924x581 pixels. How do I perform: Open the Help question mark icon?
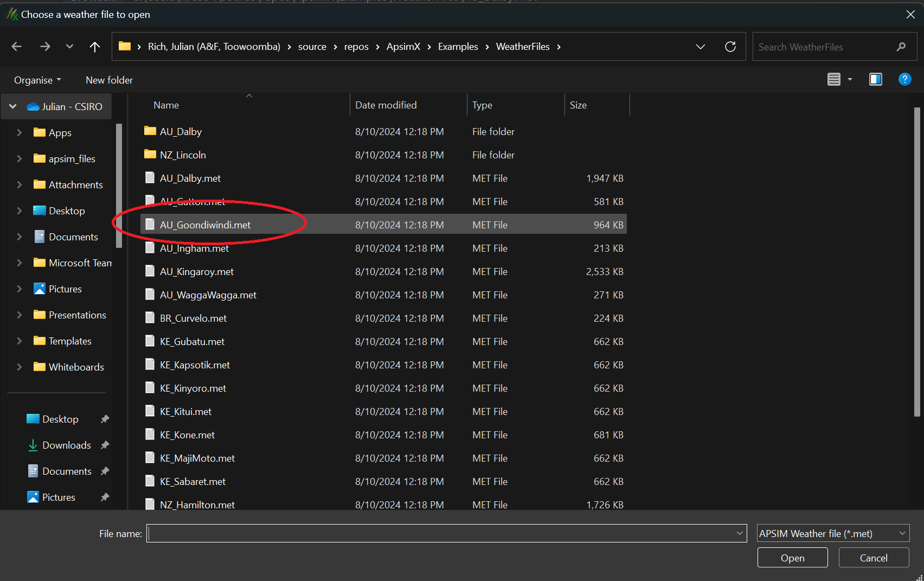click(x=904, y=80)
